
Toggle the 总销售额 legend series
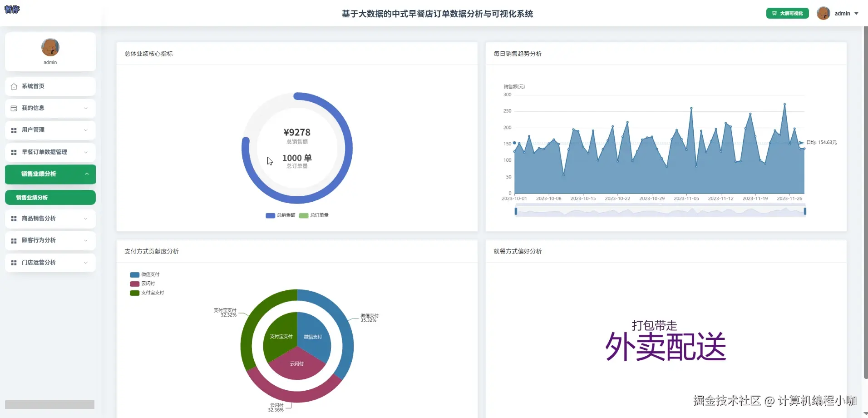point(280,215)
